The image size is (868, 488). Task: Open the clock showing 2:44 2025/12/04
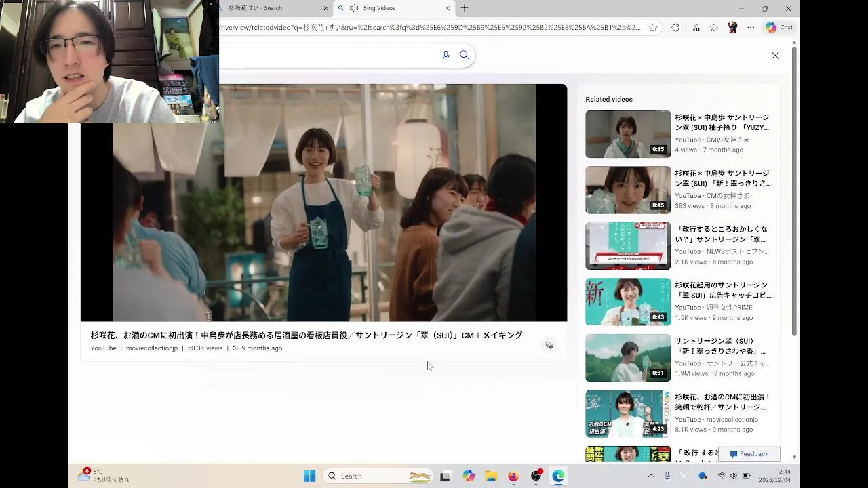pos(774,476)
